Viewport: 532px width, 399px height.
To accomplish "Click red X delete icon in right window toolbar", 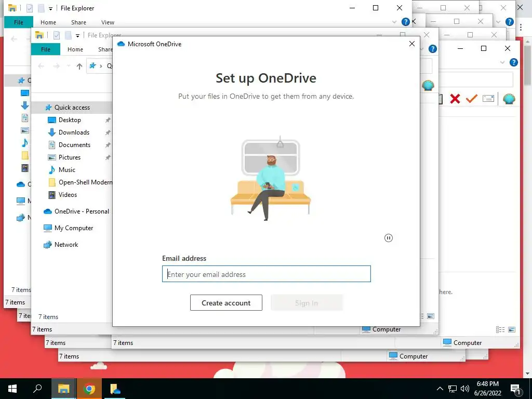I will click(455, 99).
